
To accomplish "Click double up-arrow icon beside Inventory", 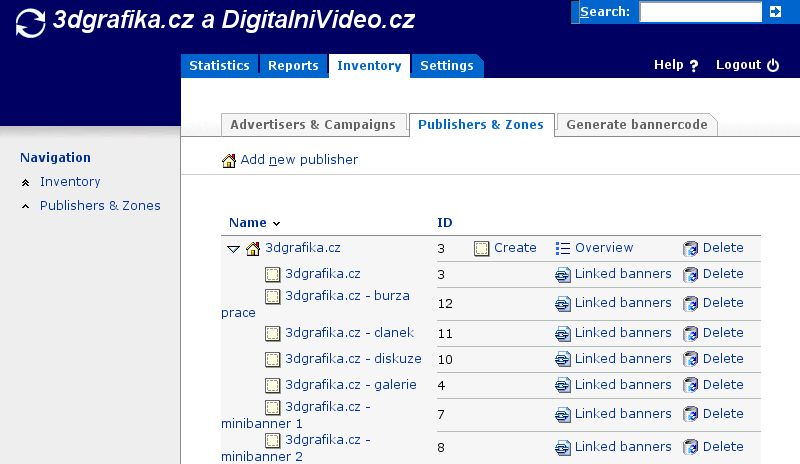I will click(26, 183).
